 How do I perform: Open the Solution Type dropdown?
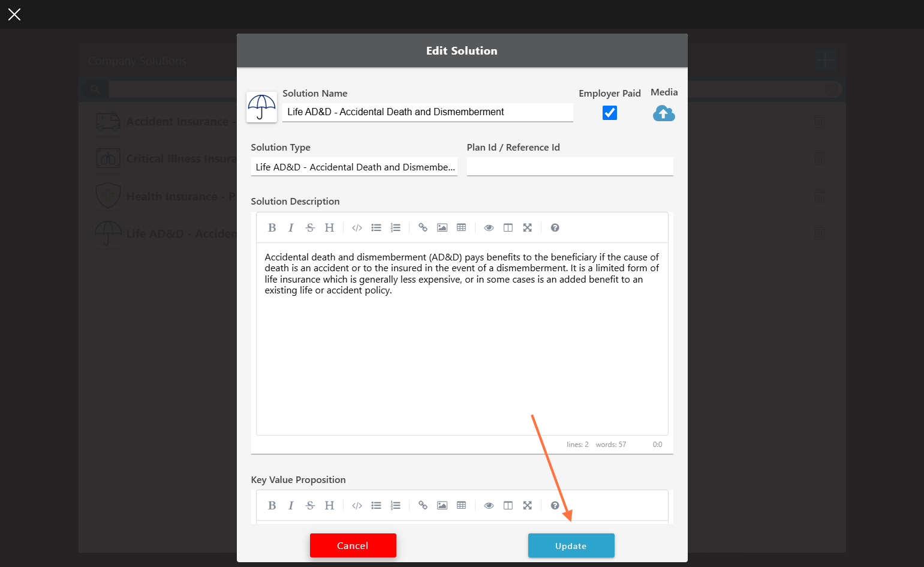click(354, 167)
